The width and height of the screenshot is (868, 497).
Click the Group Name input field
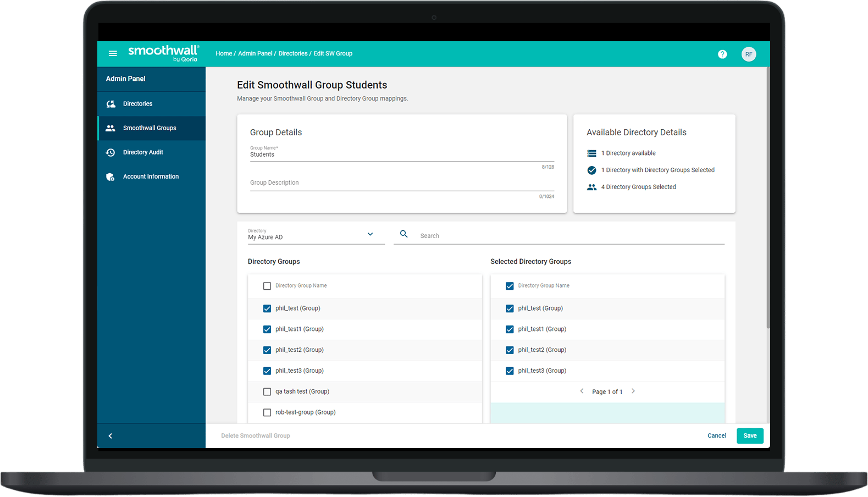(402, 154)
